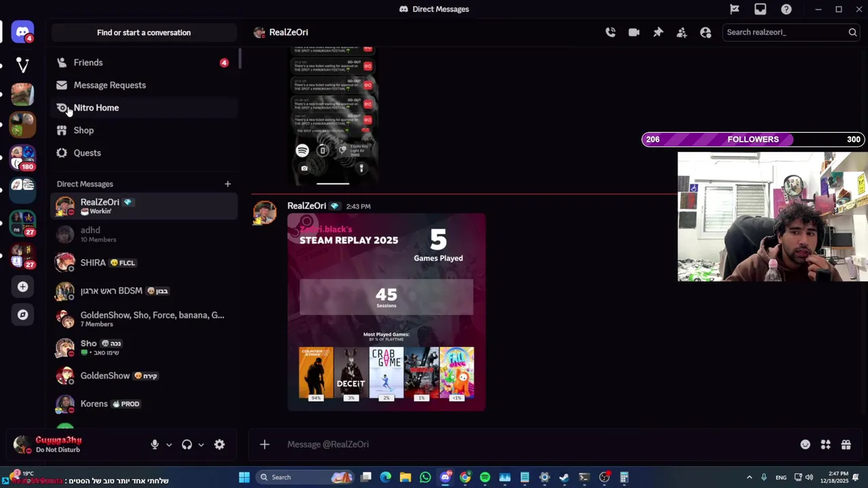
Task: Open the Steam Replay 2025 image
Action: [x=387, y=312]
